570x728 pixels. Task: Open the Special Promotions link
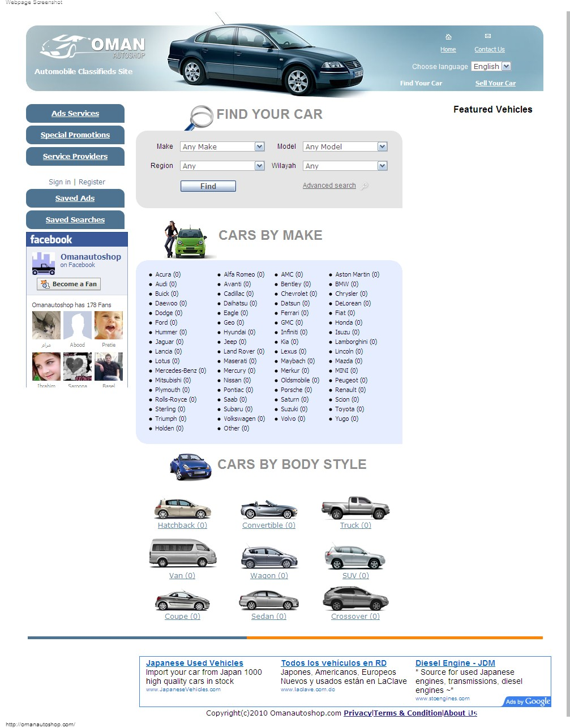(75, 135)
